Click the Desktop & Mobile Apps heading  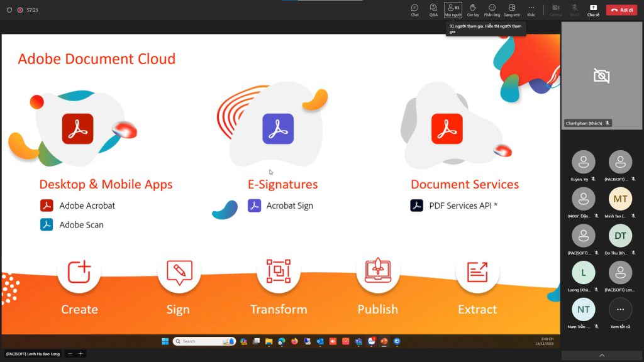click(x=106, y=184)
